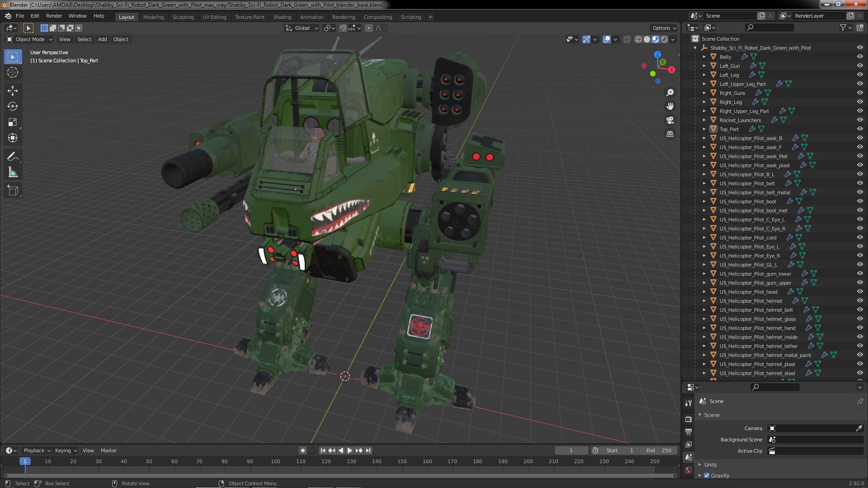Disable the Gravity checkbox
This screenshot has height=488, width=868.
point(707,475)
